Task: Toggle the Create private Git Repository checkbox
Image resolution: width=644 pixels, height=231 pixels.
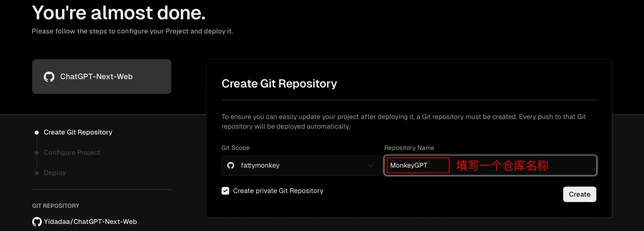Action: click(225, 191)
